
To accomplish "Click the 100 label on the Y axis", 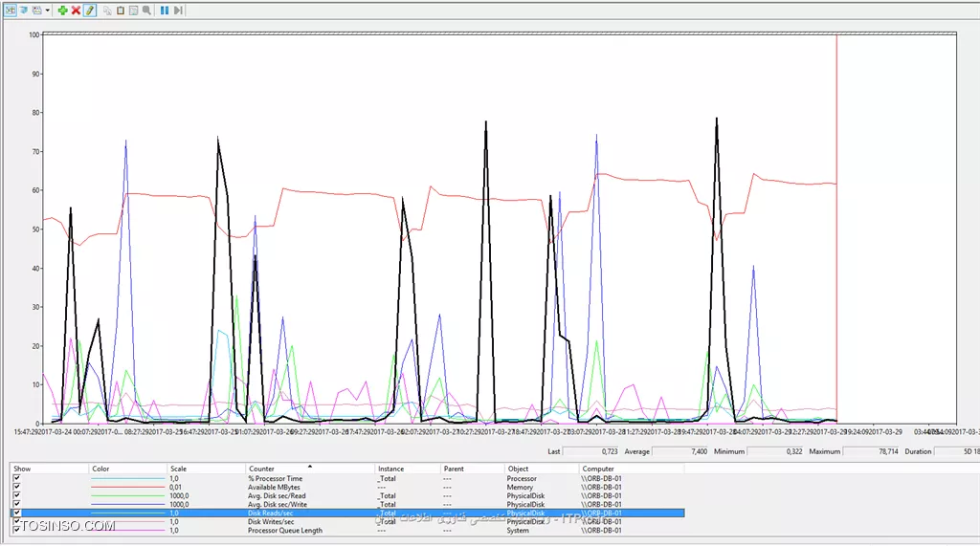I will tap(33, 35).
